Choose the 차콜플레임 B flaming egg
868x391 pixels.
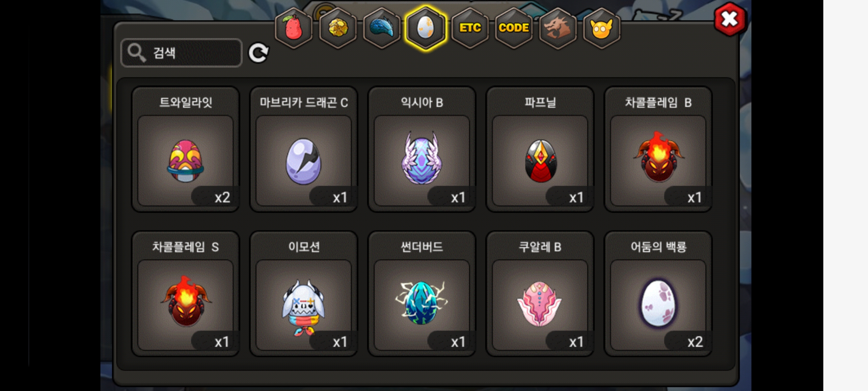pos(658,149)
